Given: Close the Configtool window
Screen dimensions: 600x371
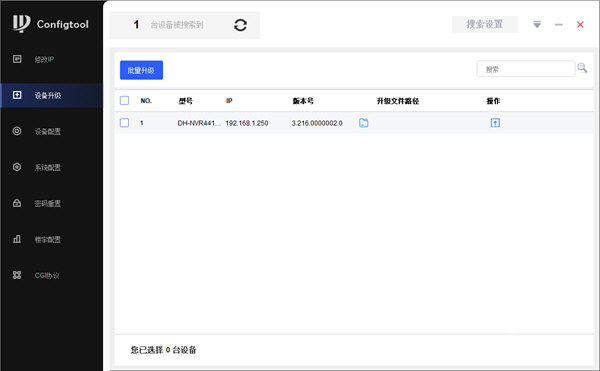Looking at the screenshot, I should point(580,25).
